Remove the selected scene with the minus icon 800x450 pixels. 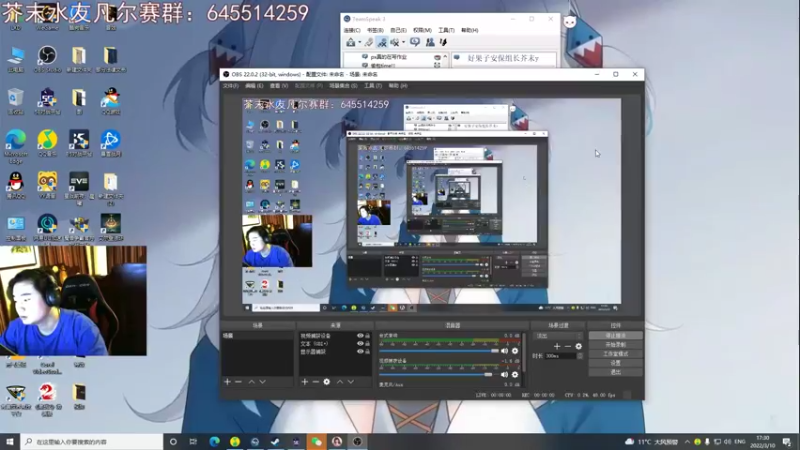click(238, 382)
